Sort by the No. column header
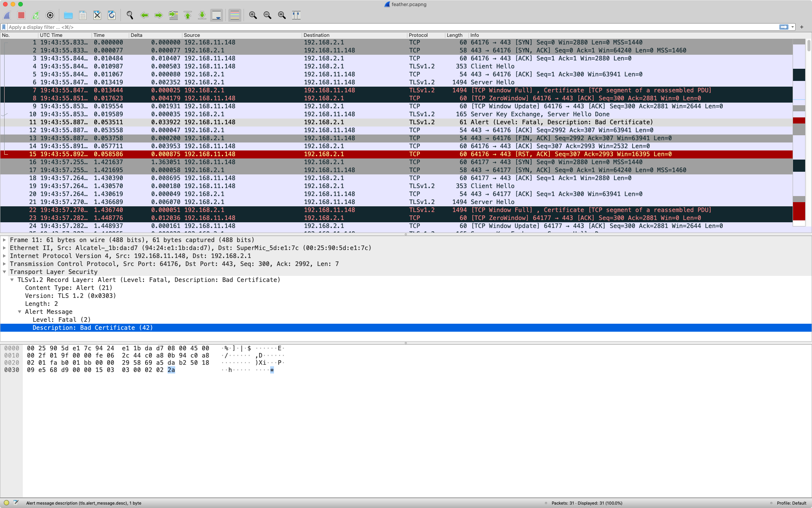 pyautogui.click(x=19, y=35)
